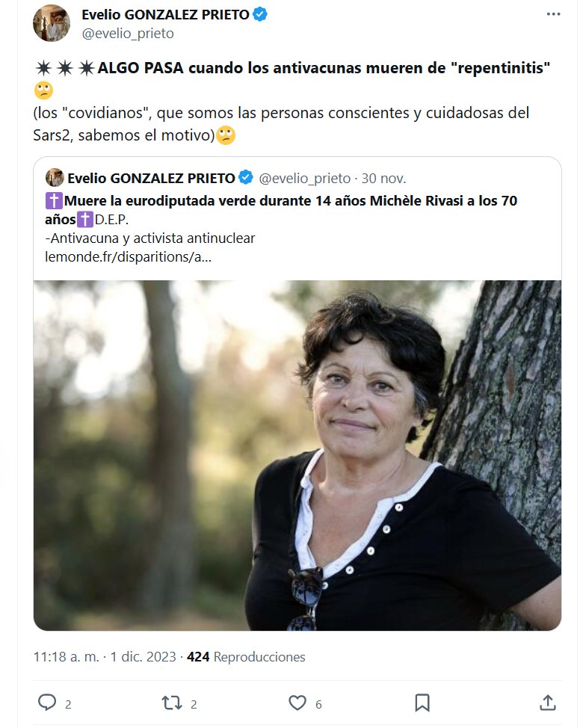Open the three-dot more options menu
586x728 pixels.
pos(552,14)
